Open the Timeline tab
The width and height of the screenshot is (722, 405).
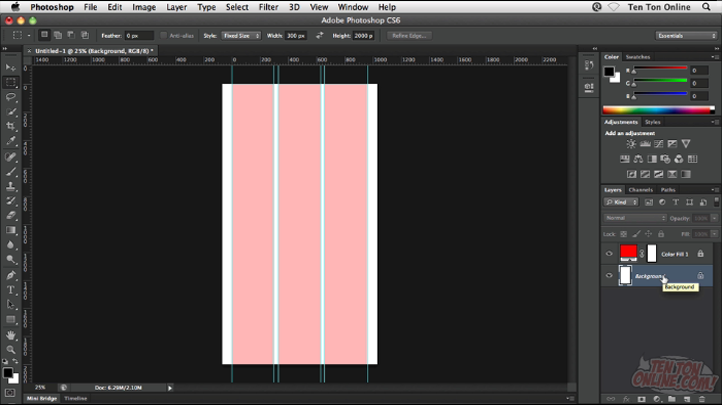76,399
